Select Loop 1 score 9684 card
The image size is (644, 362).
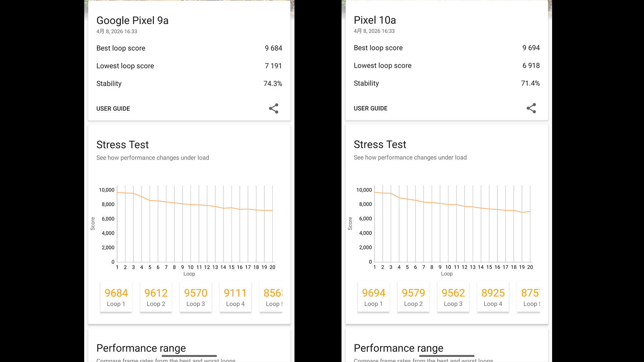tap(116, 297)
